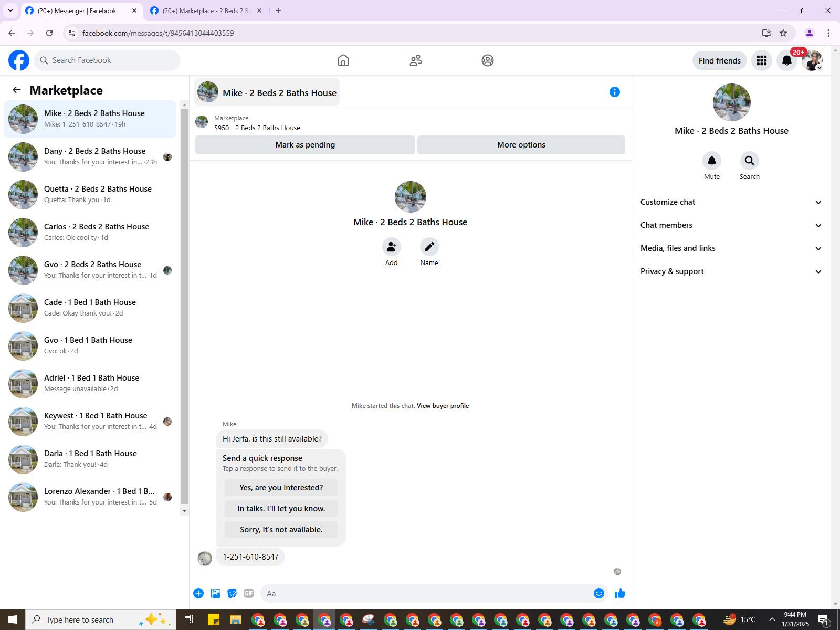This screenshot has height=630, width=840.
Task: Expand Chat members section
Action: [731, 225]
